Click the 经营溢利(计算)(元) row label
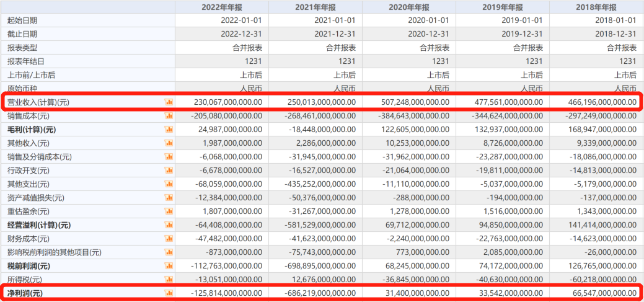The height and width of the screenshot is (302, 644). [39, 225]
